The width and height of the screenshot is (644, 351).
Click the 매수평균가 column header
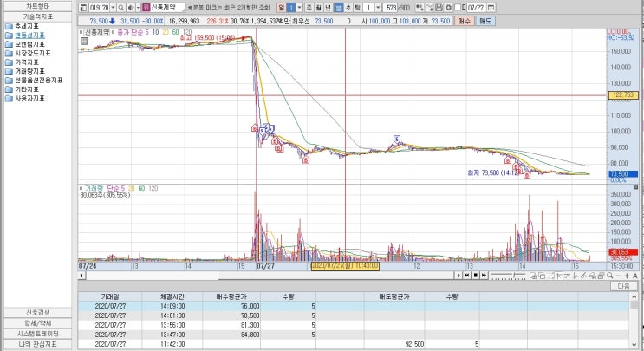point(232,296)
